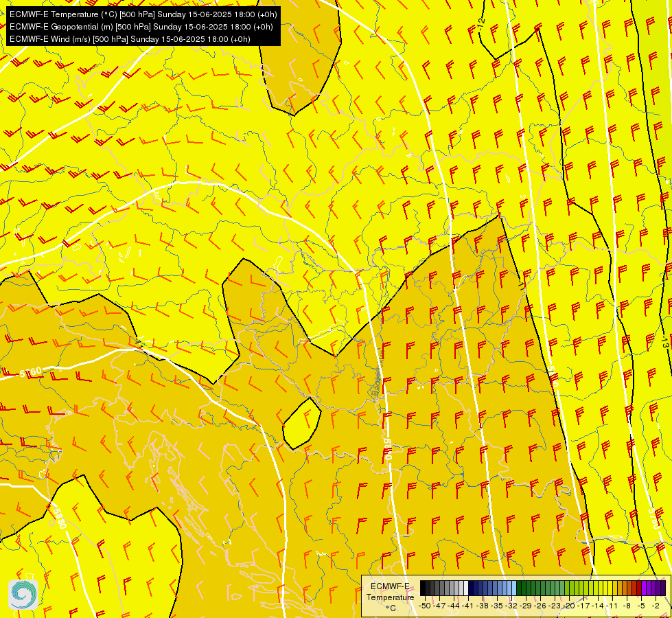Click the 5760 contour label at lower right
The height and width of the screenshot is (618, 672).
pos(654,518)
